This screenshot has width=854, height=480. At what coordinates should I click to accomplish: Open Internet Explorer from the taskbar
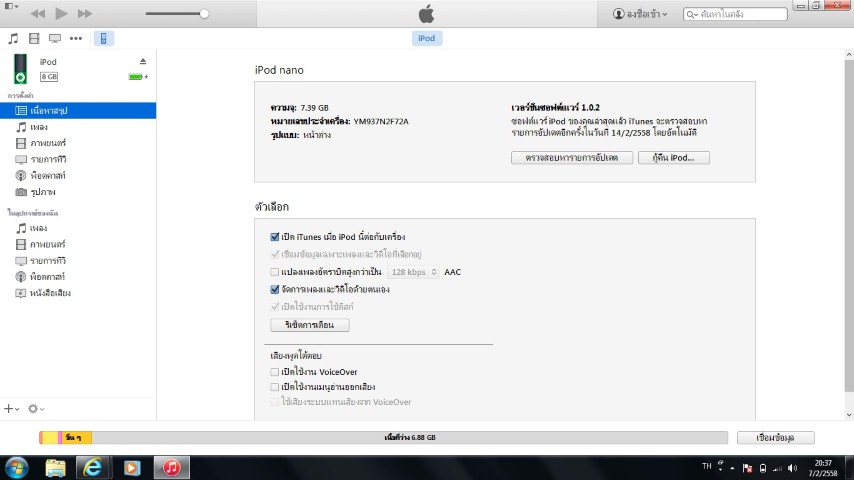tap(93, 467)
